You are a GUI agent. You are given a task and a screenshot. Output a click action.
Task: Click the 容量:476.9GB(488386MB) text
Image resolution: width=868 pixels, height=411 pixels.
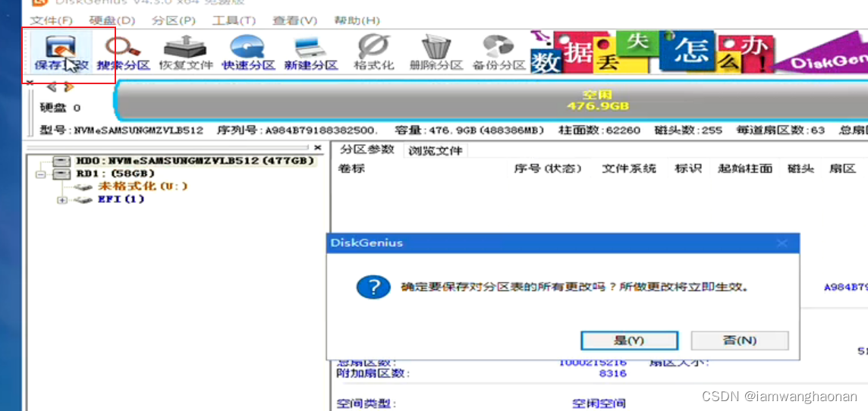click(470, 130)
